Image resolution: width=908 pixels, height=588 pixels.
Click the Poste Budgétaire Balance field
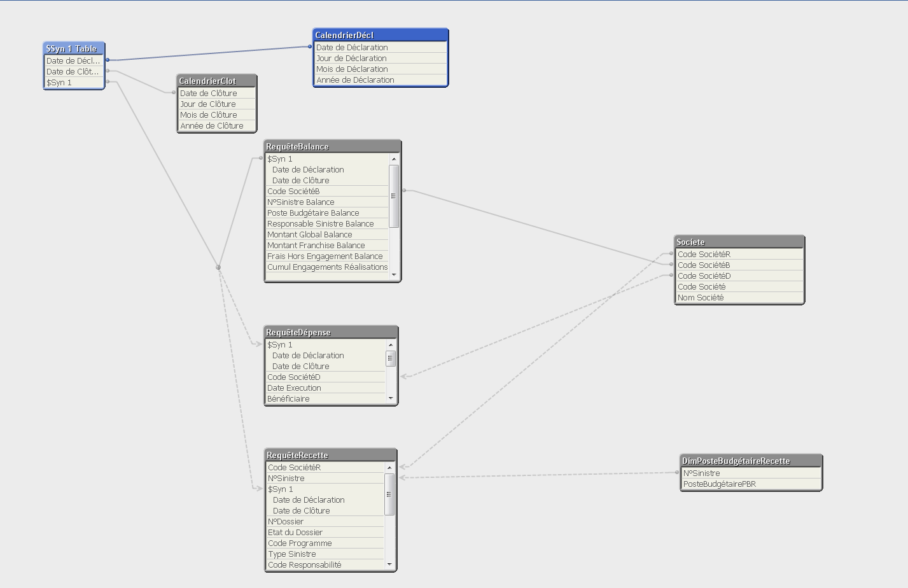[x=327, y=213]
